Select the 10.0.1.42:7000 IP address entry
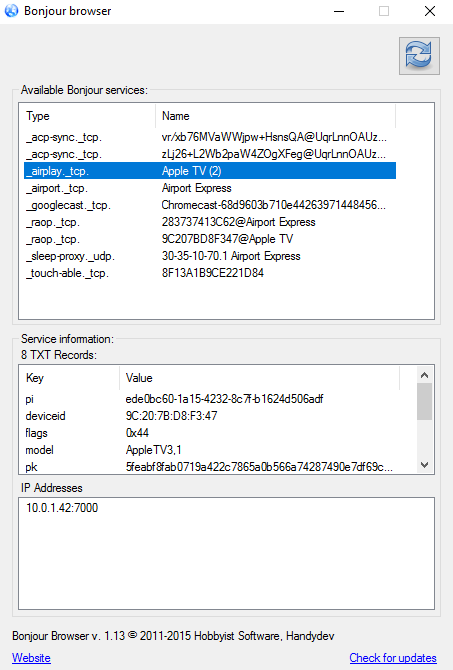This screenshot has height=670, width=453. point(62,508)
